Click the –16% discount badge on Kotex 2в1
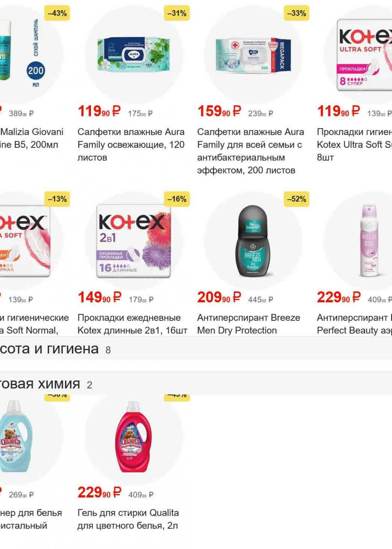Screen dimensions: 392x549 [177, 199]
